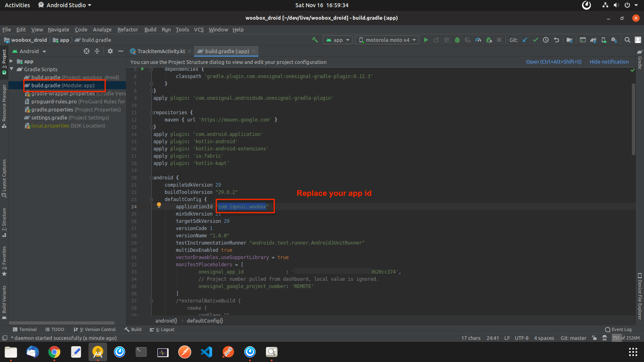Click the Open (Ctrl+Alt+Shift+S) link
This screenshot has width=644, height=362.
[x=553, y=62]
